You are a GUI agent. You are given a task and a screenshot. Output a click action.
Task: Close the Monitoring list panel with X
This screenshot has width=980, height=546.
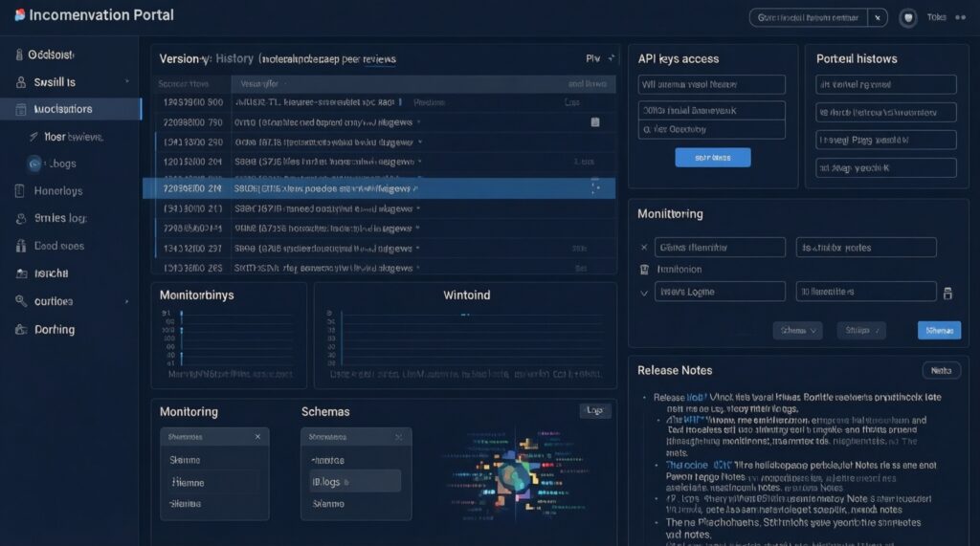(257, 437)
